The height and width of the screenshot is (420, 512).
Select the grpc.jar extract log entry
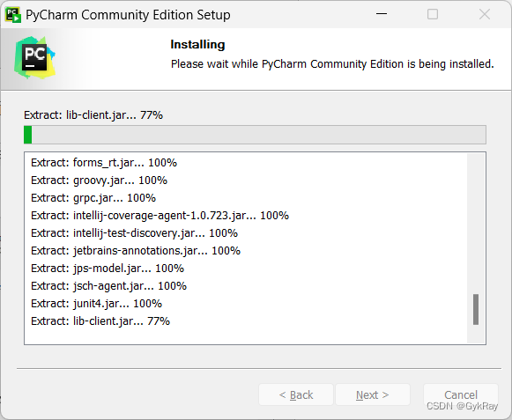click(93, 198)
